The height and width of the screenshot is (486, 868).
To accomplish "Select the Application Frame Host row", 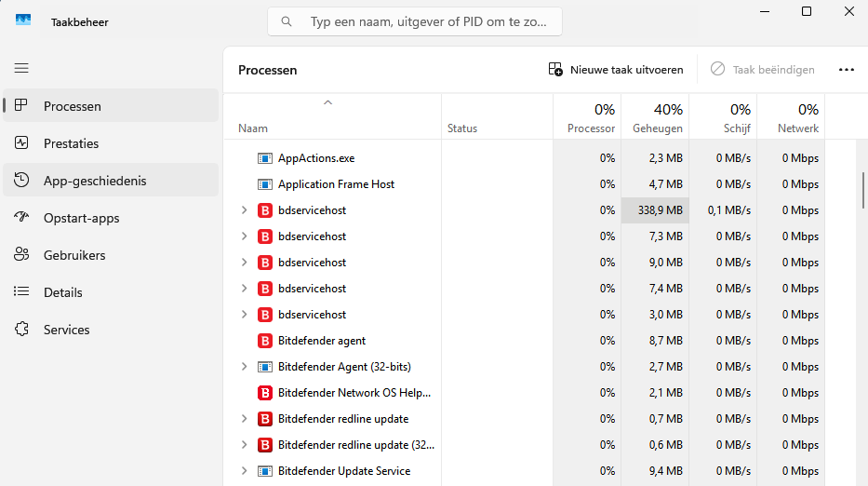I will pos(524,184).
